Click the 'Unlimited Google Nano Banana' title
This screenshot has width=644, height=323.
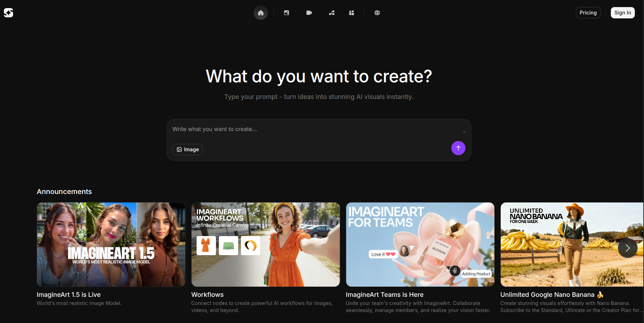click(x=547, y=295)
